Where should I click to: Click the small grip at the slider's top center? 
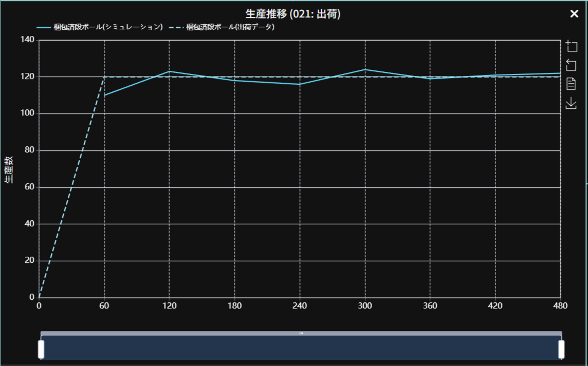coord(301,333)
